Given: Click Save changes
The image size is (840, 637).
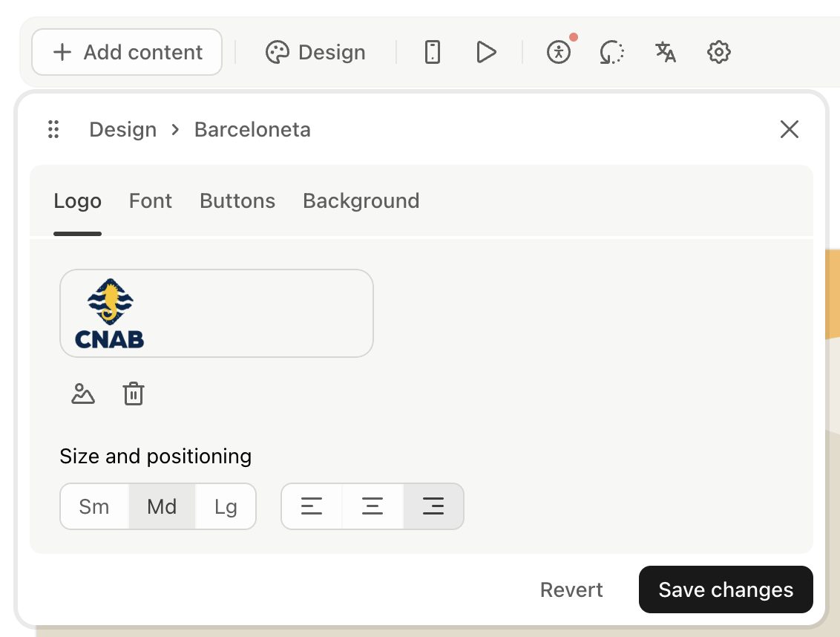Looking at the screenshot, I should tap(726, 589).
